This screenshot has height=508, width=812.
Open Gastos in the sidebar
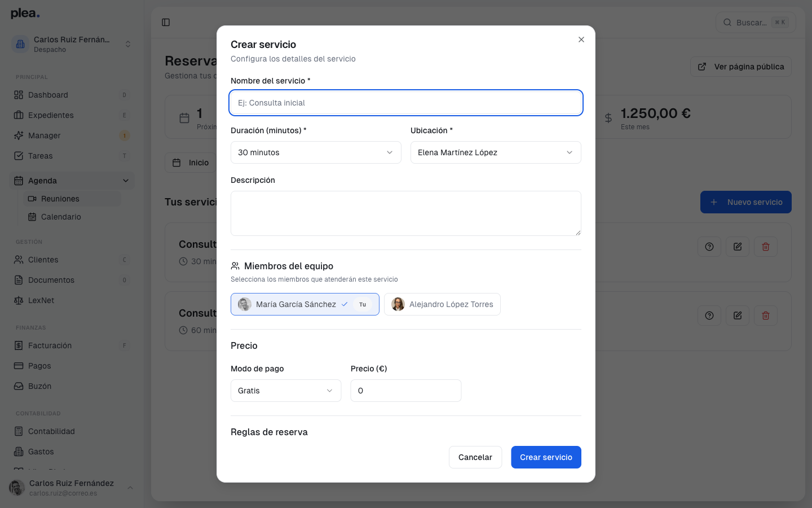click(x=72, y=452)
